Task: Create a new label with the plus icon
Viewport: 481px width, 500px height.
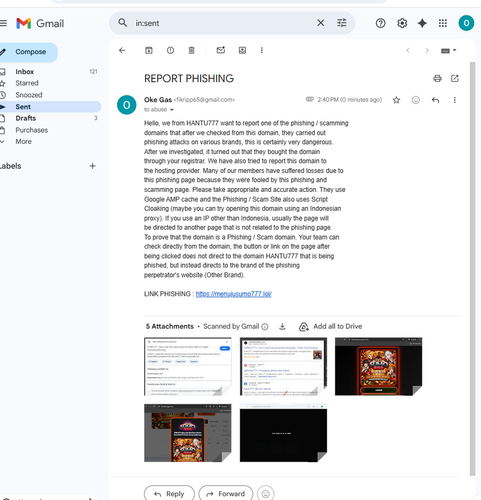Action: coord(93,166)
